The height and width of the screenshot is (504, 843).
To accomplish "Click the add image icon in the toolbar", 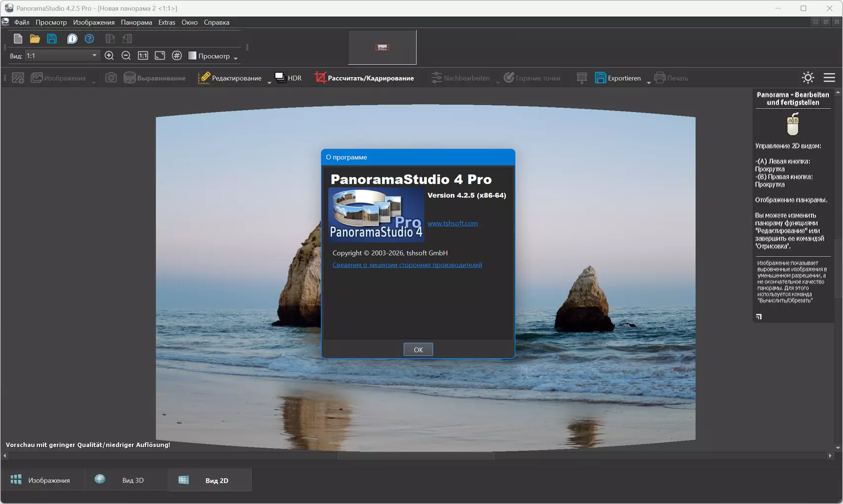I will tap(18, 78).
